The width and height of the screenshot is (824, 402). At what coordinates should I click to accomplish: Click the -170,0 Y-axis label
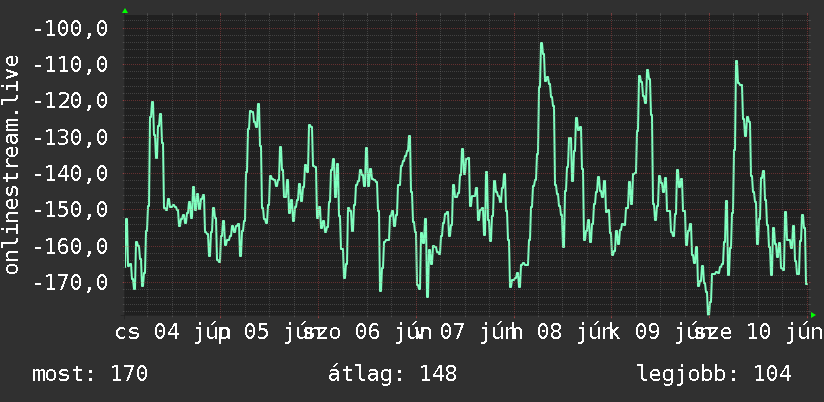[71, 282]
